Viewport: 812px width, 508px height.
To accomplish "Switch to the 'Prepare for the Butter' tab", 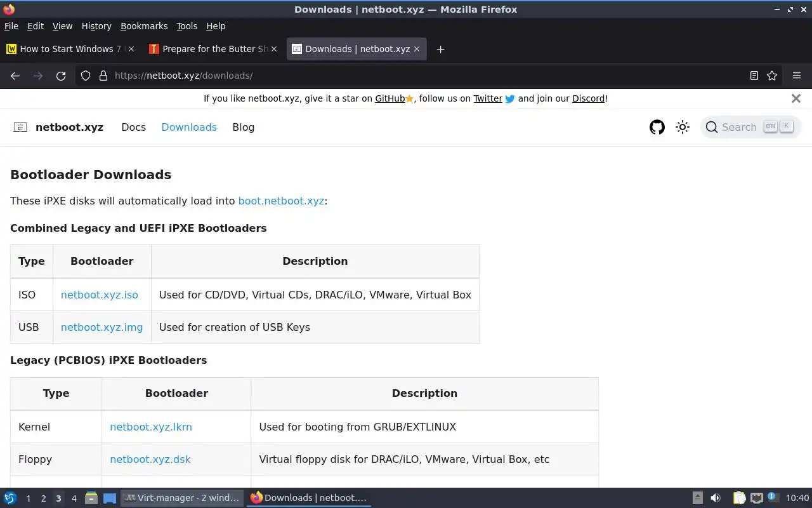I will click(x=214, y=49).
